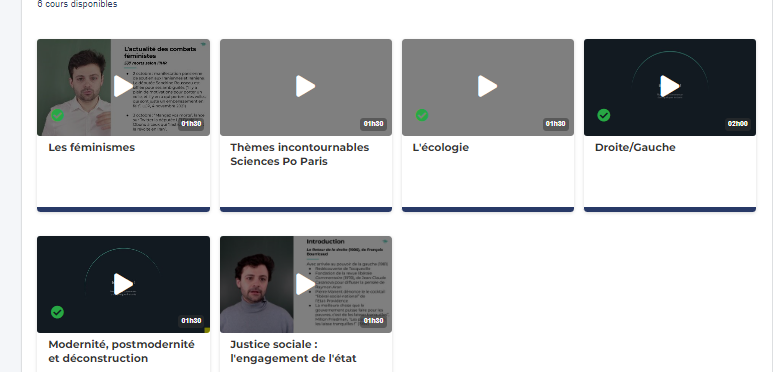773x372 pixels.
Task: Start the L'écologie course video
Action: point(488,87)
